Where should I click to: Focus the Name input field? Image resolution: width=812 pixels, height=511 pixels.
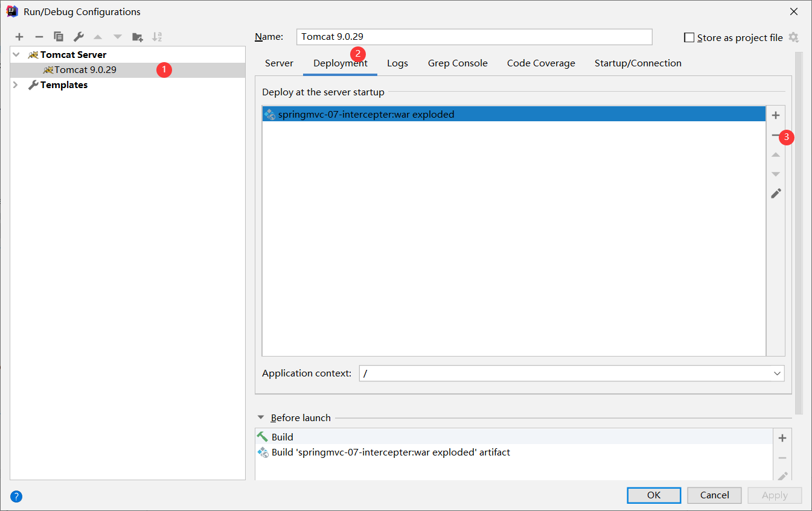(475, 37)
